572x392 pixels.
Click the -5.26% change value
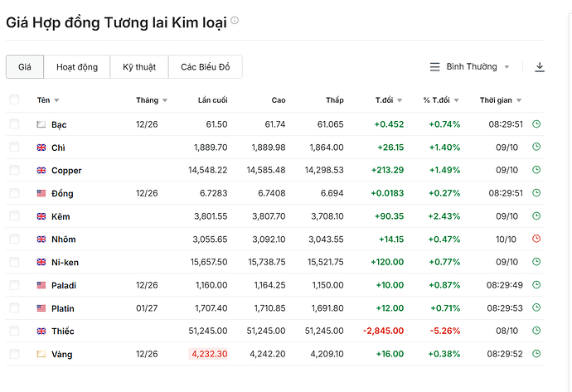click(444, 332)
